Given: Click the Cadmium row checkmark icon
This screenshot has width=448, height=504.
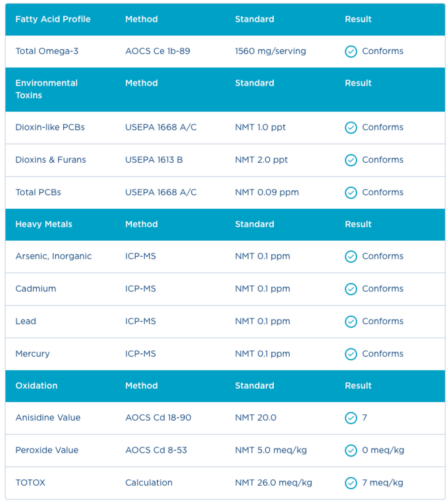Looking at the screenshot, I should pos(351,289).
